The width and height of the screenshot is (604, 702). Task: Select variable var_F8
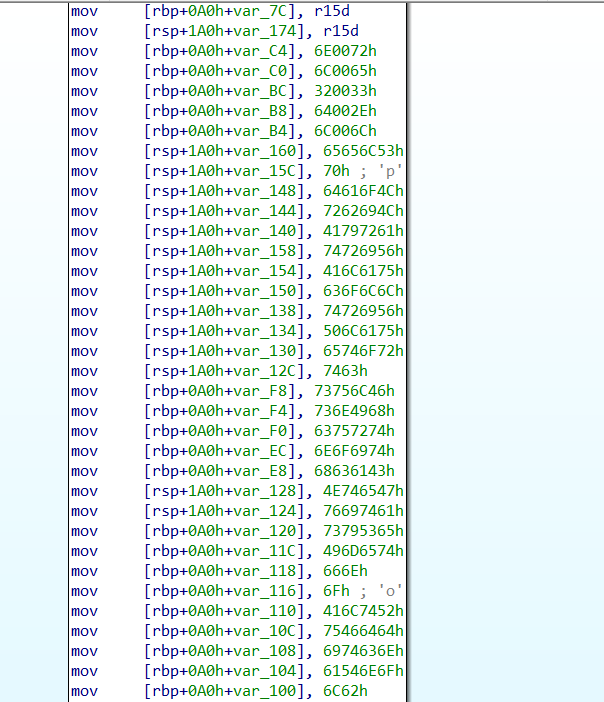click(260, 391)
